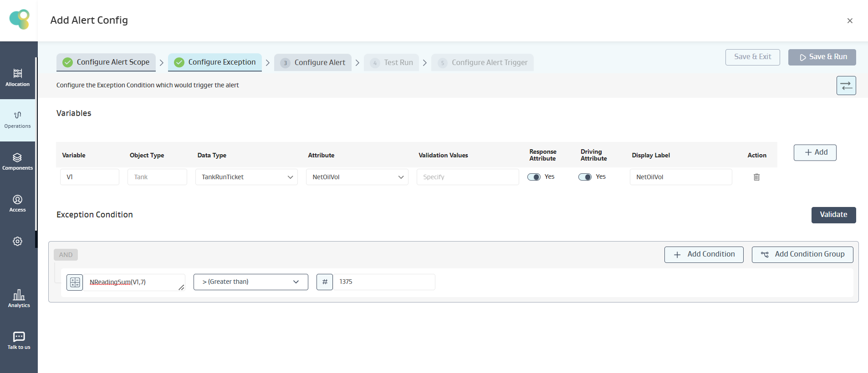The height and width of the screenshot is (373, 868).
Task: Open the Operations sidebar section
Action: point(17,120)
